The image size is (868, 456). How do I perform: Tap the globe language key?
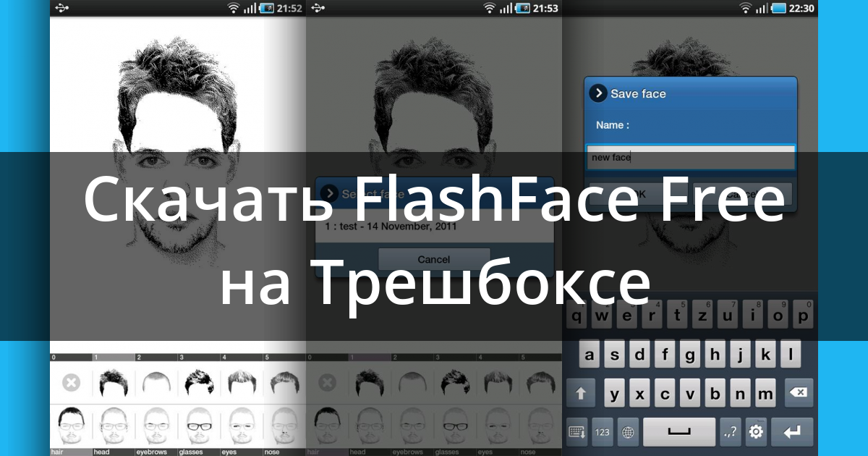tap(628, 432)
